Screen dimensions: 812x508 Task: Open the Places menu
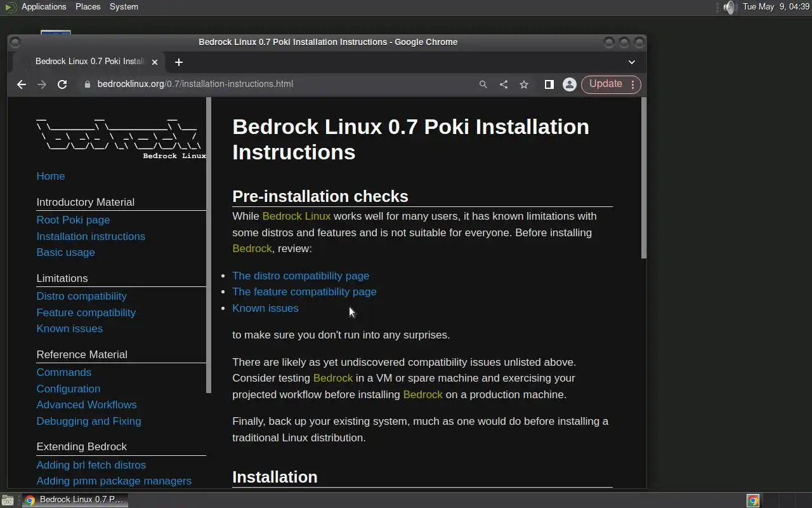(x=88, y=7)
